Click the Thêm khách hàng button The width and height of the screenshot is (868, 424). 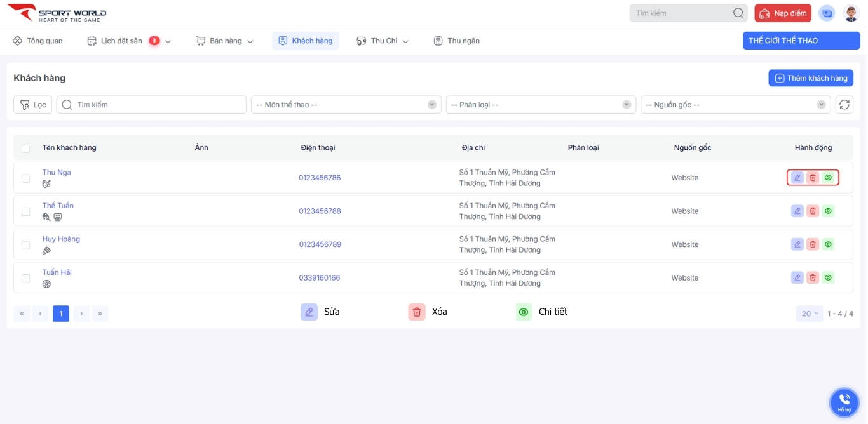point(810,78)
